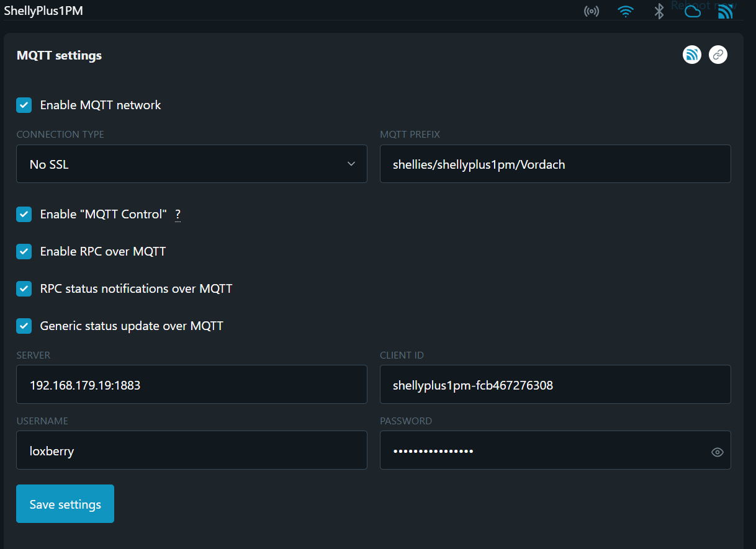Click the cloud connection icon
This screenshot has height=549, width=756.
click(693, 11)
